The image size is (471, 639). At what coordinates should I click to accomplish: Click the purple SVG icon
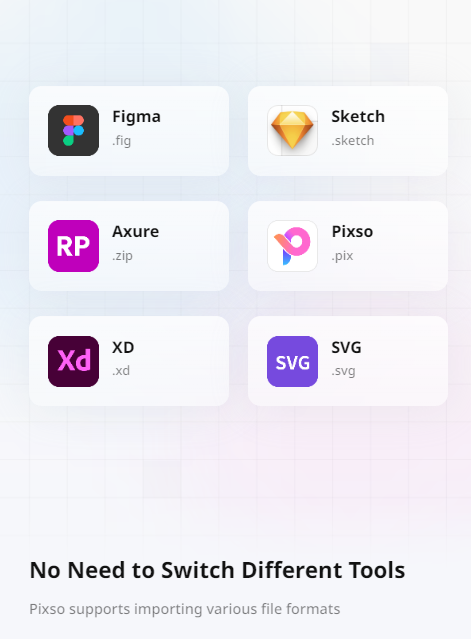tap(292, 361)
